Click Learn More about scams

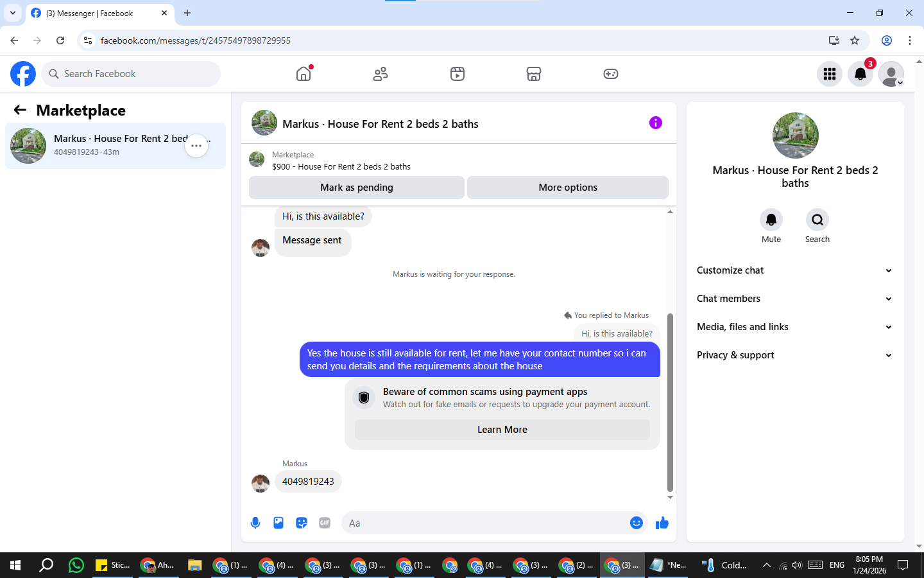502,430
